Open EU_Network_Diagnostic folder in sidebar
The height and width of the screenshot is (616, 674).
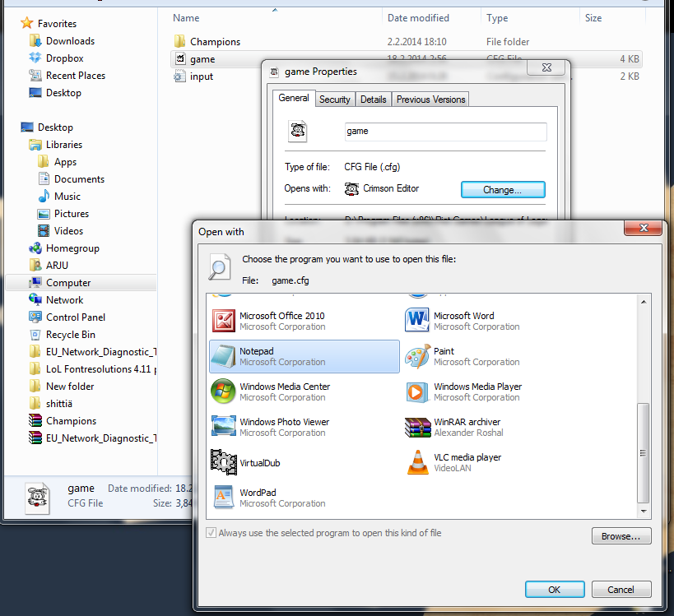101,352
